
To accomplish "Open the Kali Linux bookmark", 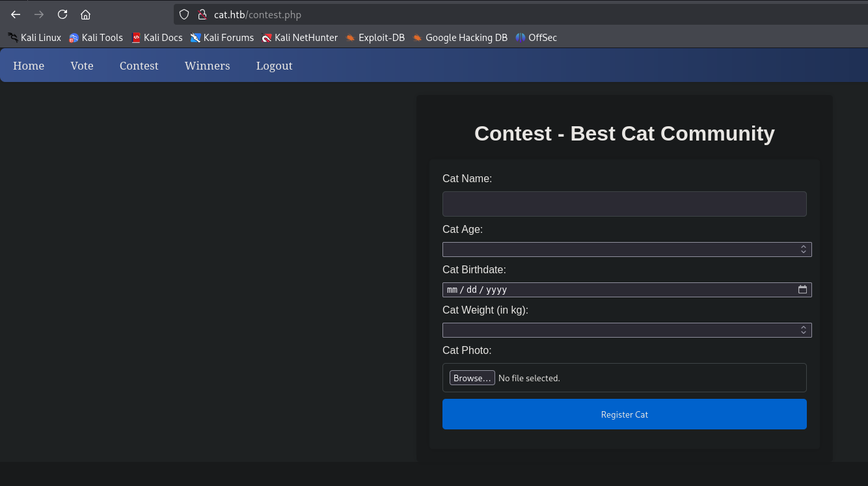I will coord(34,38).
